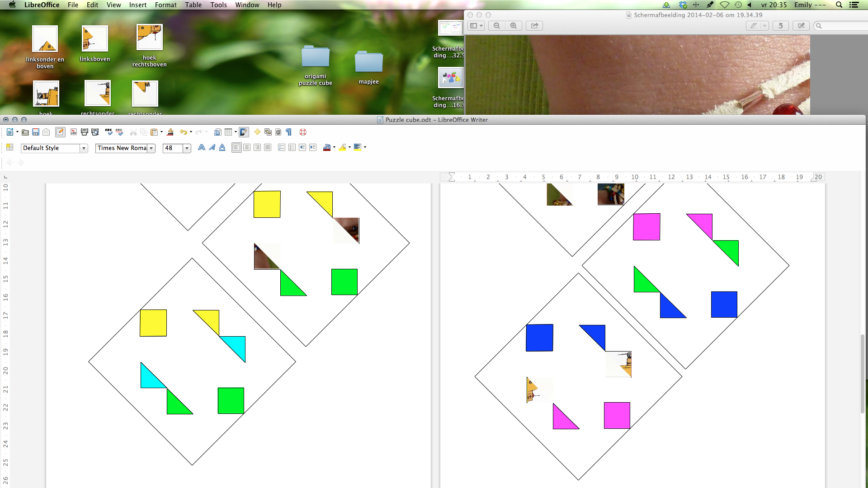Click the Print icon in LibreOffice toolbar
Image resolution: width=868 pixels, height=488 pixels.
click(84, 131)
